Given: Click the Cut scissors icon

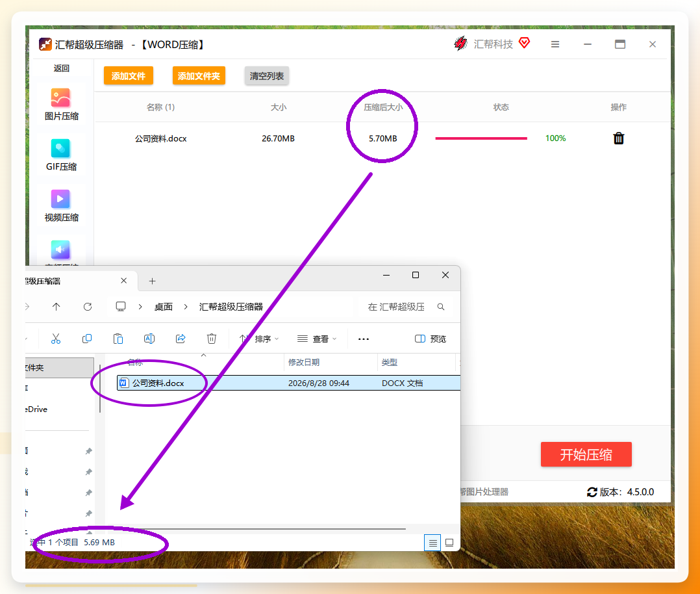Looking at the screenshot, I should pos(55,339).
